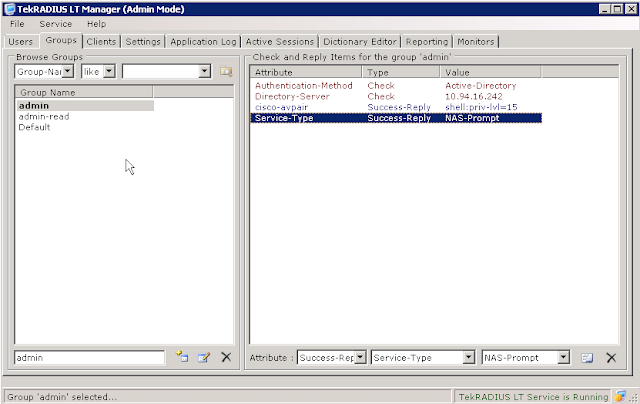Click the window resize grip in status bar
Viewport: 640px width, 404px height.
[633, 397]
